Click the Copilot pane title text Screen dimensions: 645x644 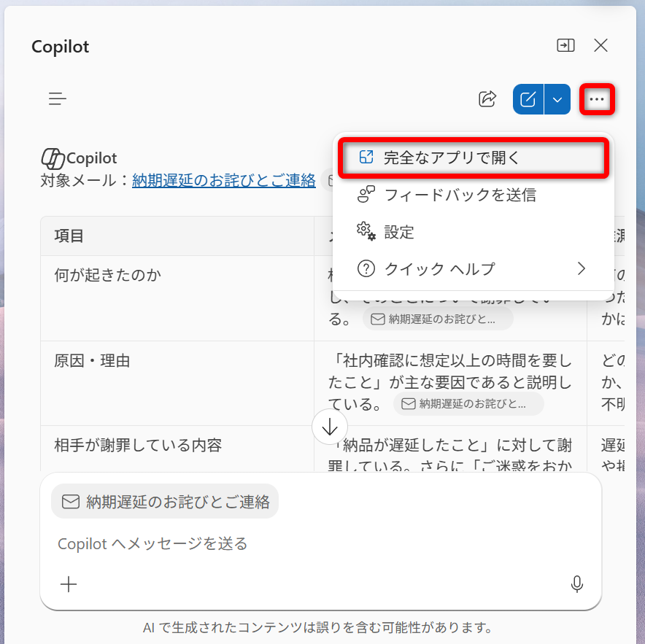click(60, 47)
